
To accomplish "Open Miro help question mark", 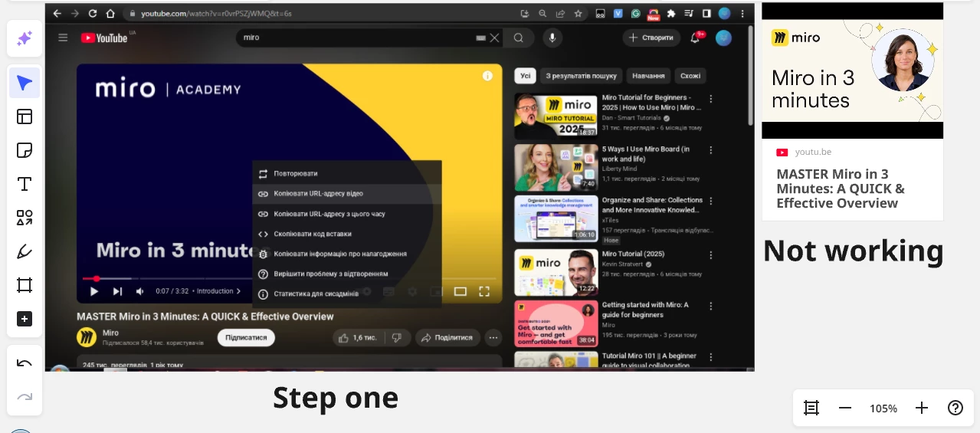I will pyautogui.click(x=955, y=408).
